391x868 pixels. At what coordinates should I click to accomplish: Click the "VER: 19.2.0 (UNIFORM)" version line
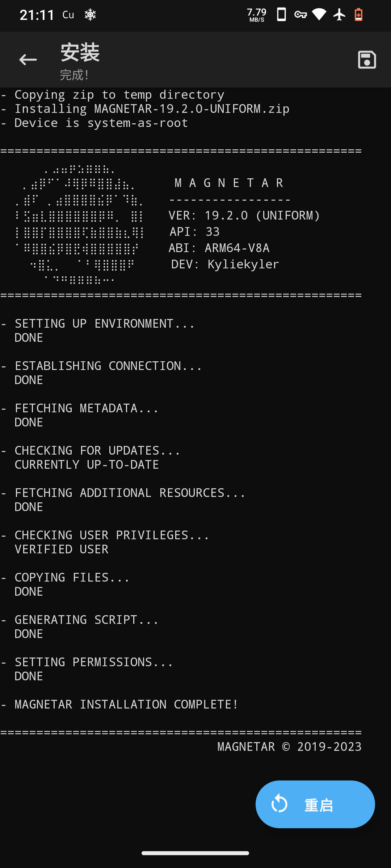click(x=244, y=216)
